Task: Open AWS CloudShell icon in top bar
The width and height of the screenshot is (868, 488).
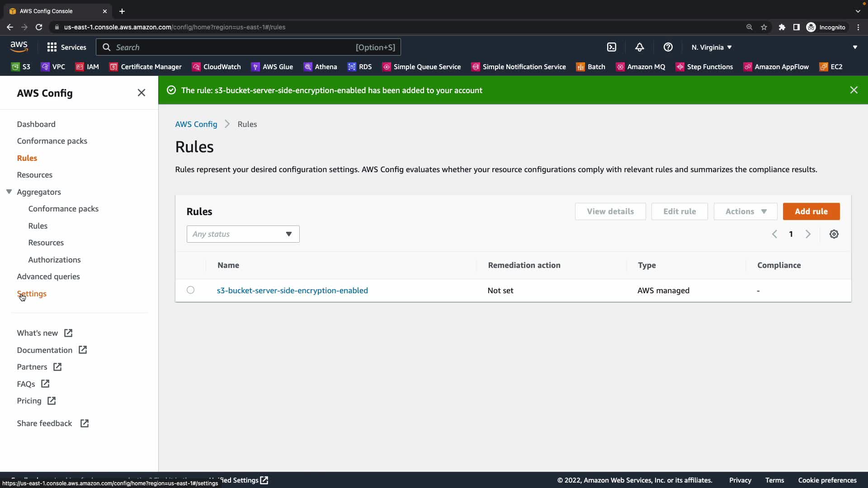Action: pyautogui.click(x=611, y=47)
